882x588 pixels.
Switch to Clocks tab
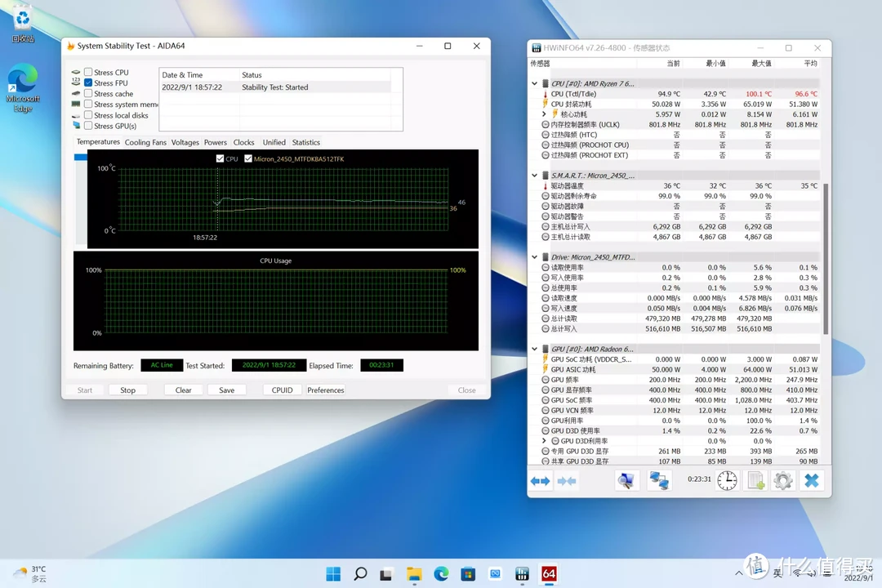pyautogui.click(x=243, y=142)
